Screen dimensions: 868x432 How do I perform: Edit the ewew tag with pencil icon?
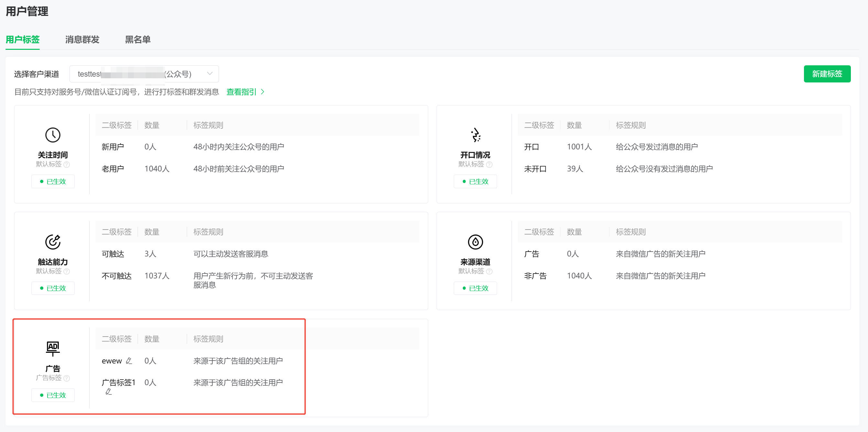129,361
